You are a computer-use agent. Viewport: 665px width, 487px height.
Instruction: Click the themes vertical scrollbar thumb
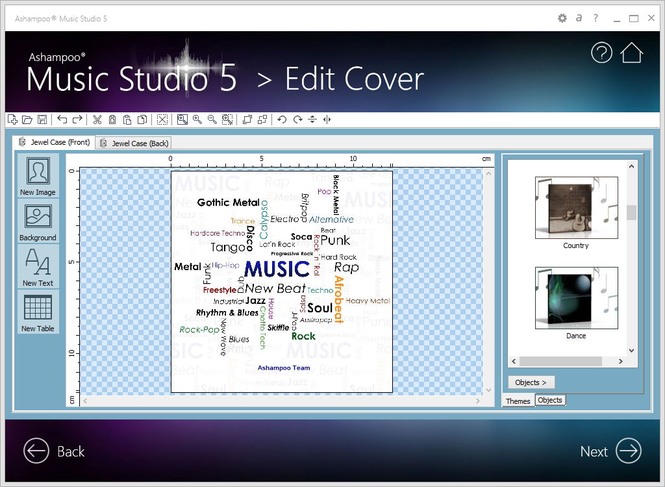tap(631, 212)
